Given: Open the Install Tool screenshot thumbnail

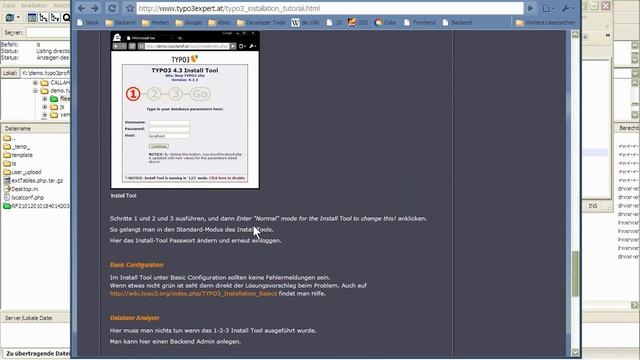Looking at the screenshot, I should pyautogui.click(x=185, y=110).
